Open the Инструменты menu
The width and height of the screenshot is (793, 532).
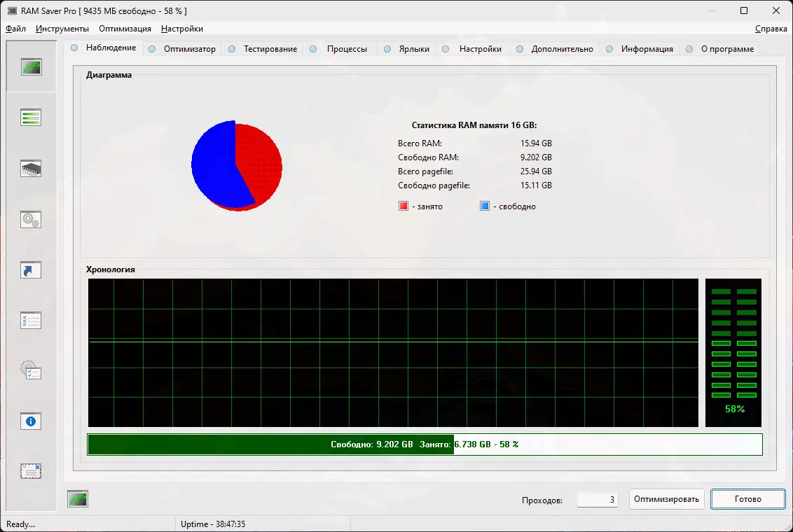point(62,29)
